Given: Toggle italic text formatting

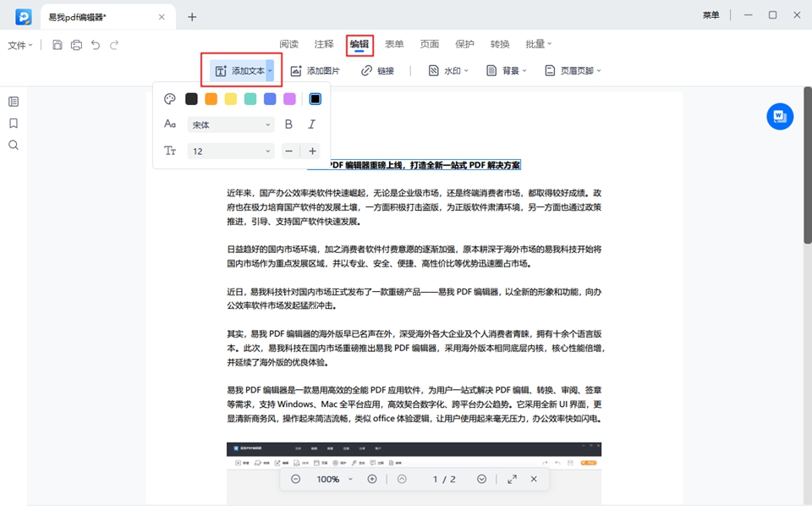Looking at the screenshot, I should click(x=312, y=124).
